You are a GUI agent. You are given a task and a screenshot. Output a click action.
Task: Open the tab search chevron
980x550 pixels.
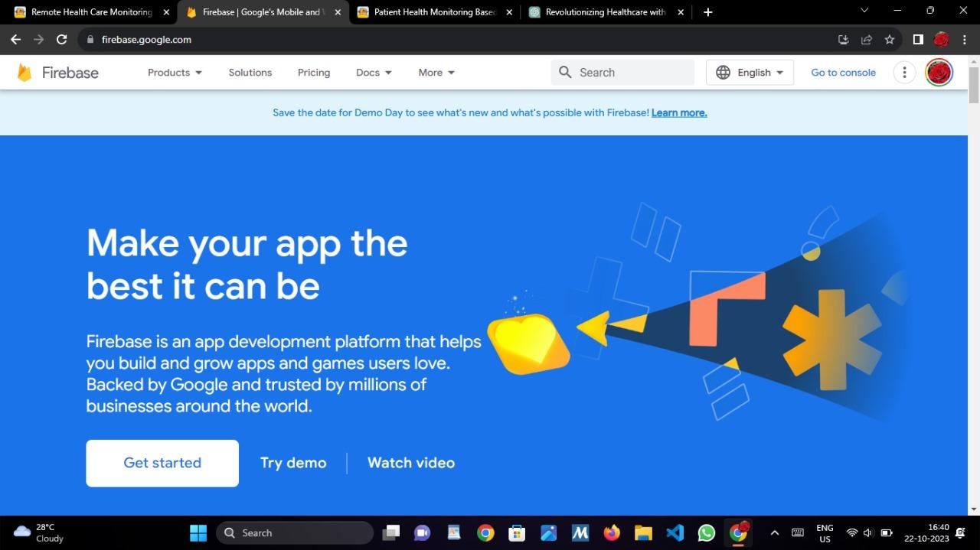[x=864, y=11]
